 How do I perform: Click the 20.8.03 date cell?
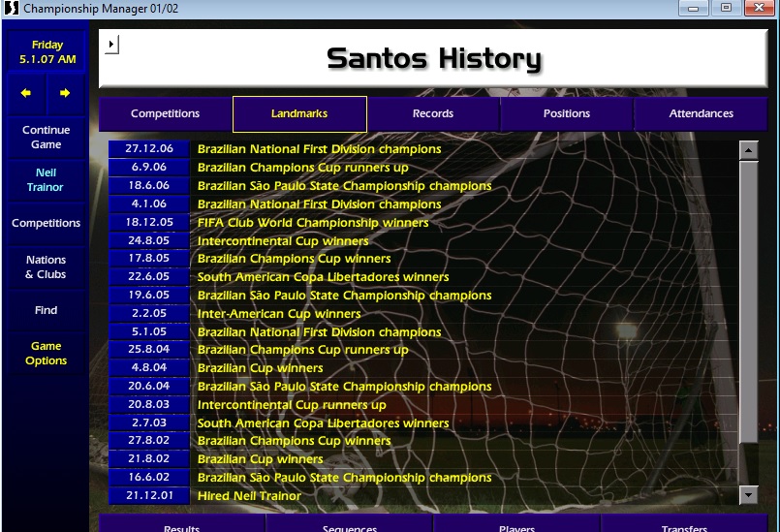(x=149, y=405)
